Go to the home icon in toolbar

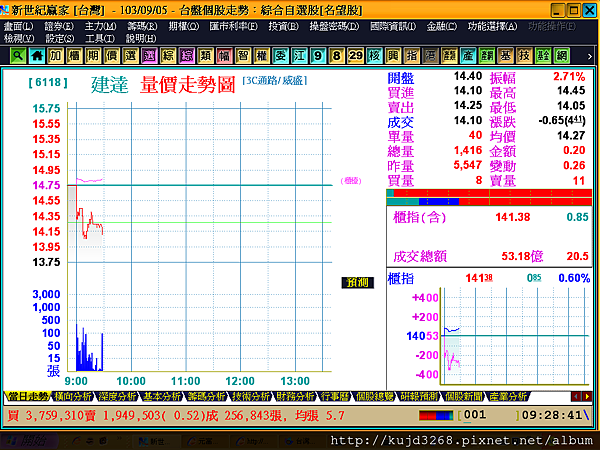(37, 56)
